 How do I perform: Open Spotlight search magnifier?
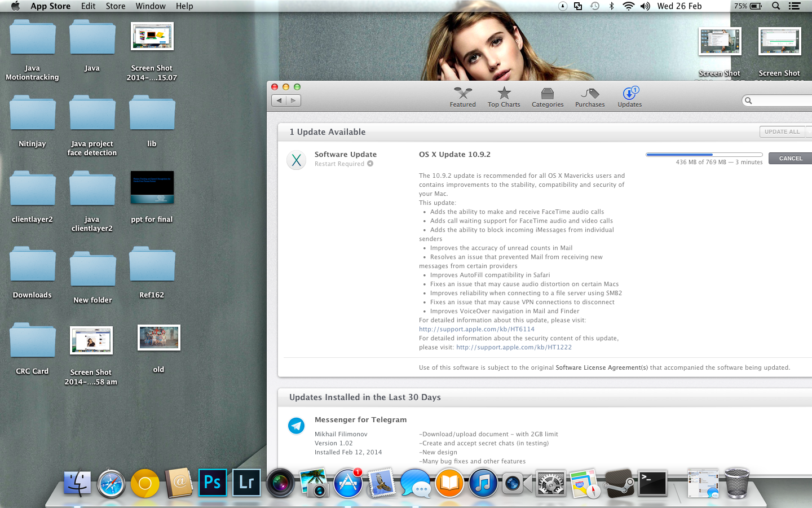(776, 6)
